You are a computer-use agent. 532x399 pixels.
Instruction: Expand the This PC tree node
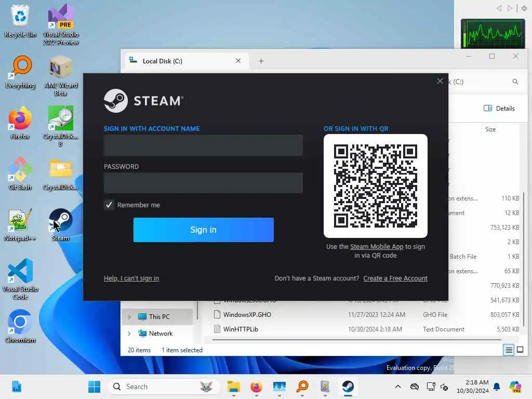pyautogui.click(x=129, y=316)
